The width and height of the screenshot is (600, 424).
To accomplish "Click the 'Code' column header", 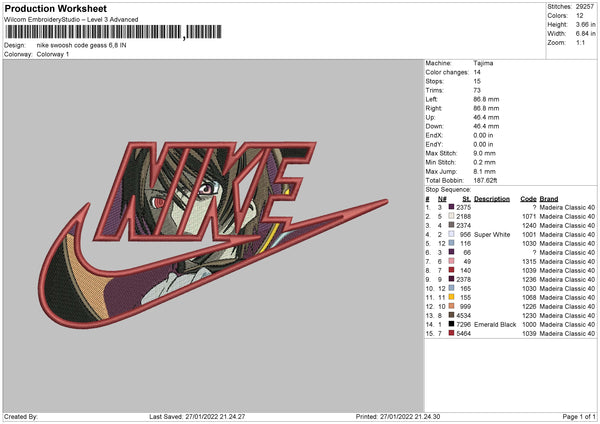I will tap(528, 199).
